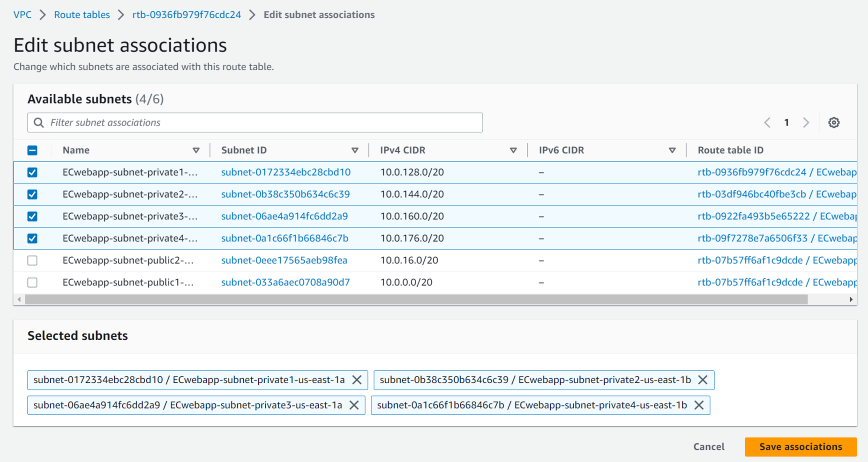Click the next page arrow

click(806, 122)
